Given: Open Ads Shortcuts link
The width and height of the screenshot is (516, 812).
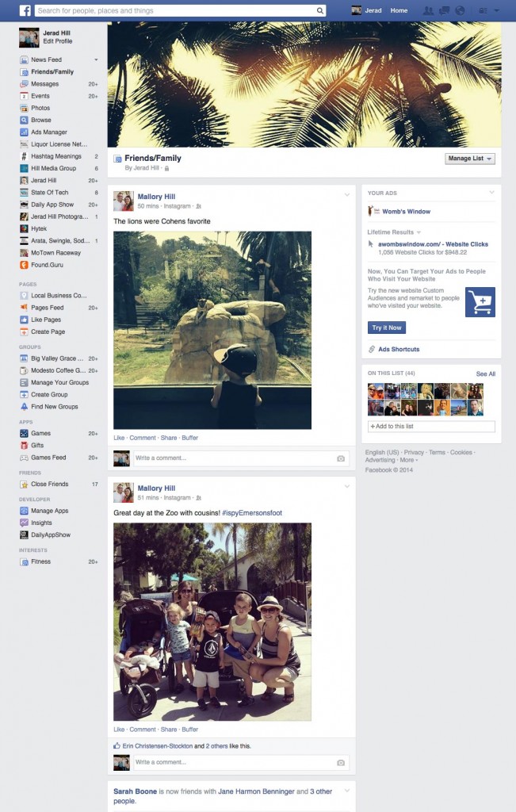Looking at the screenshot, I should 399,350.
